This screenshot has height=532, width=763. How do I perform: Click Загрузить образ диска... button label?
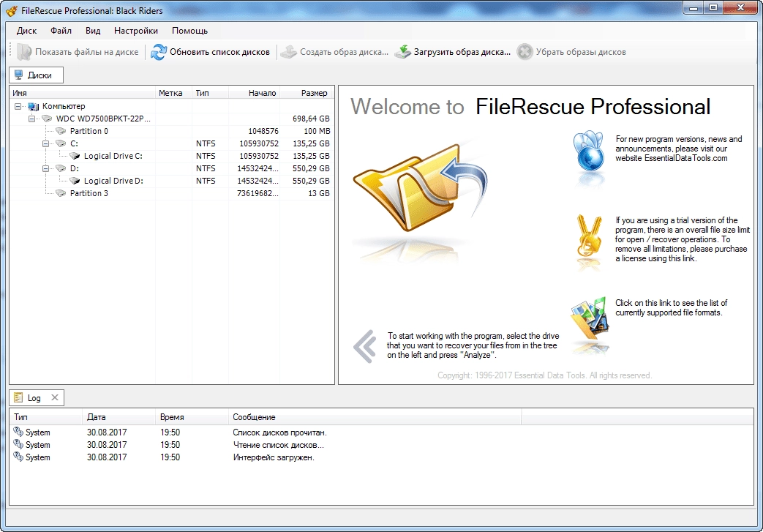[462, 52]
